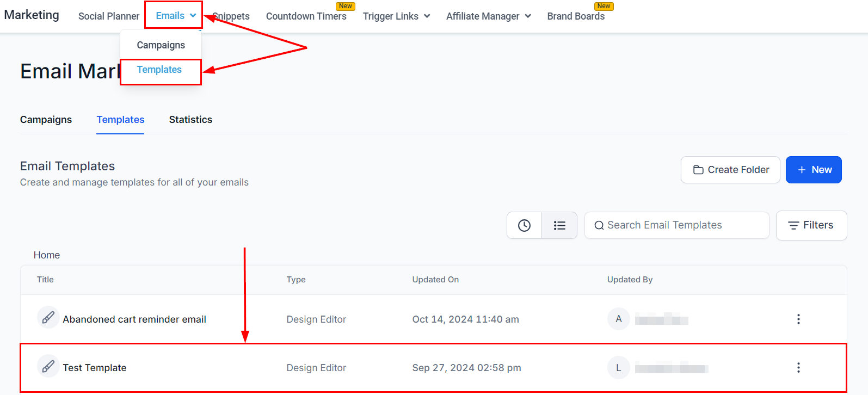Click the recent history clock icon
The image size is (868, 395).
[524, 225]
